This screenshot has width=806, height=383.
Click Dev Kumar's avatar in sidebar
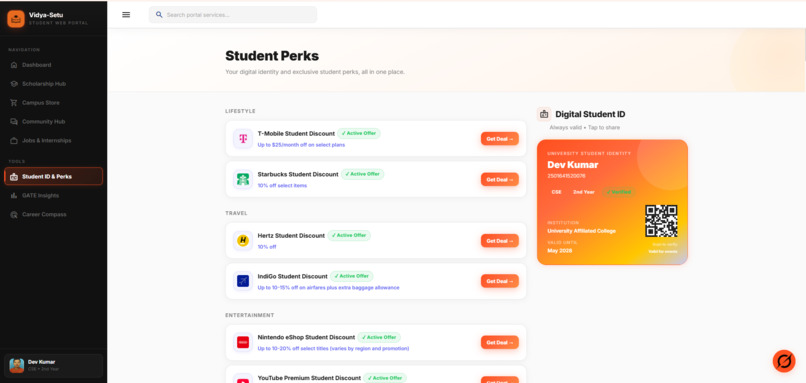coord(16,366)
